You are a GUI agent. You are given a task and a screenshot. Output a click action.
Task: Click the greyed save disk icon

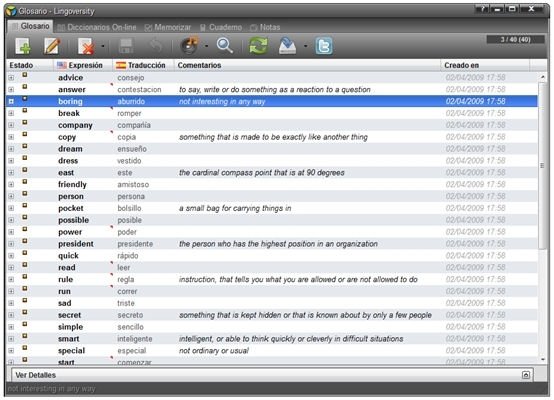126,46
